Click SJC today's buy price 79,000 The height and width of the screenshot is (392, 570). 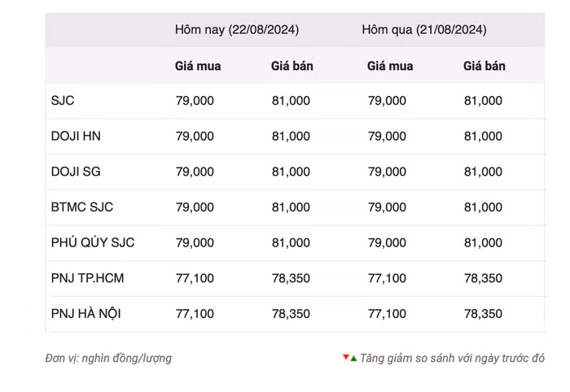[195, 101]
